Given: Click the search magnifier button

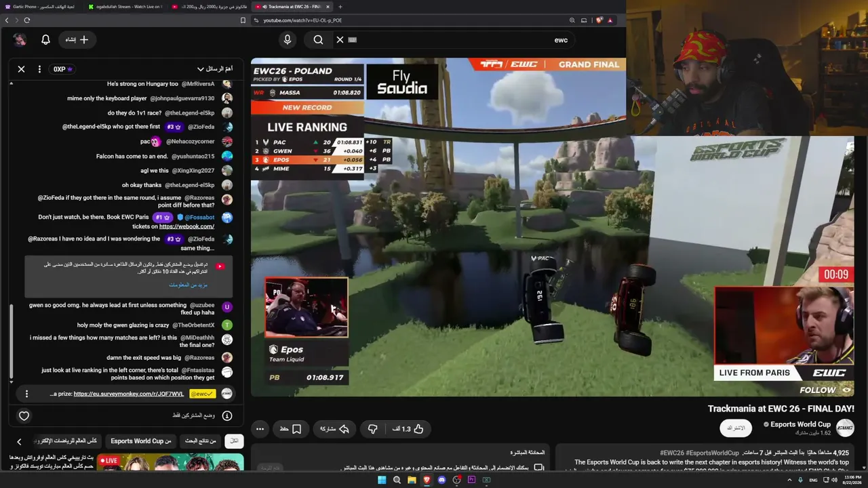Looking at the screenshot, I should 318,40.
